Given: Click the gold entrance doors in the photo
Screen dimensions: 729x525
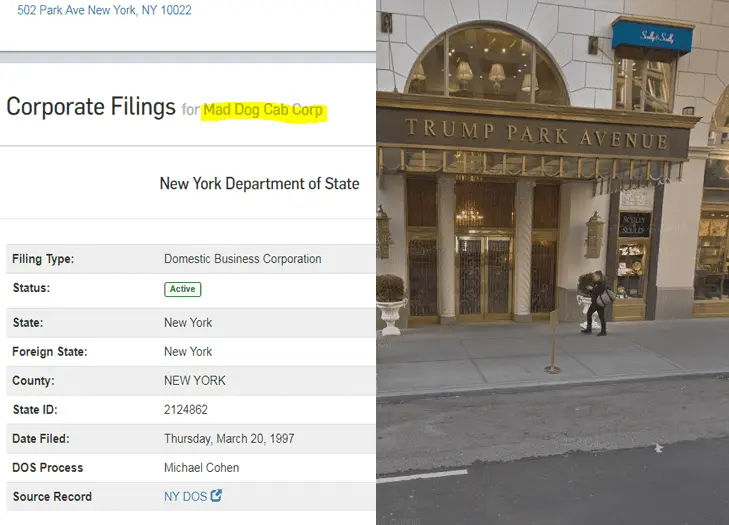Looking at the screenshot, I should [x=484, y=277].
